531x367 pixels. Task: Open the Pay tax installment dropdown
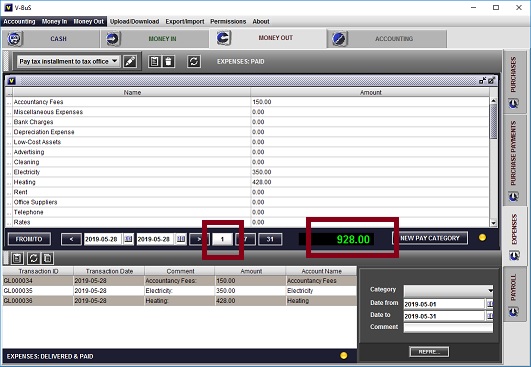68,61
